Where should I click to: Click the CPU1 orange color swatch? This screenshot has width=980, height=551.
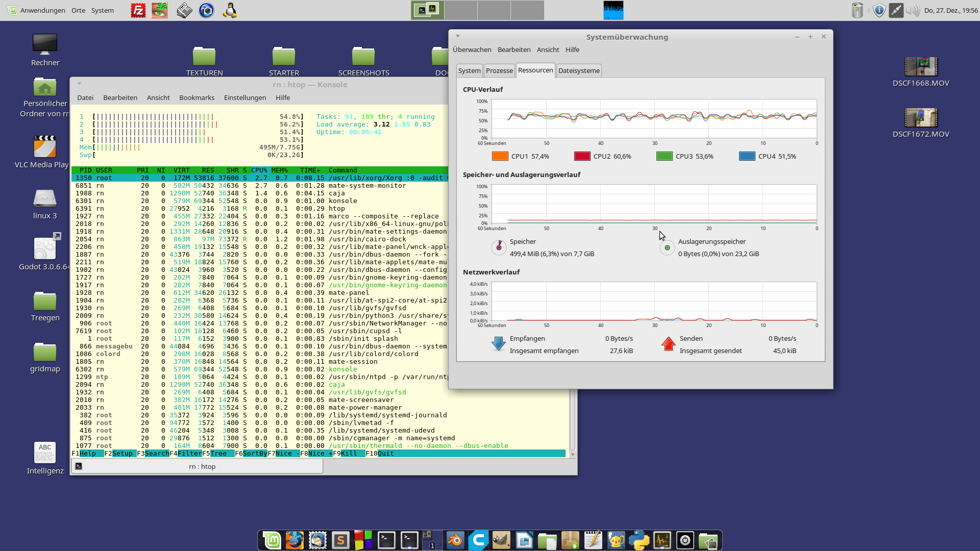[500, 157]
